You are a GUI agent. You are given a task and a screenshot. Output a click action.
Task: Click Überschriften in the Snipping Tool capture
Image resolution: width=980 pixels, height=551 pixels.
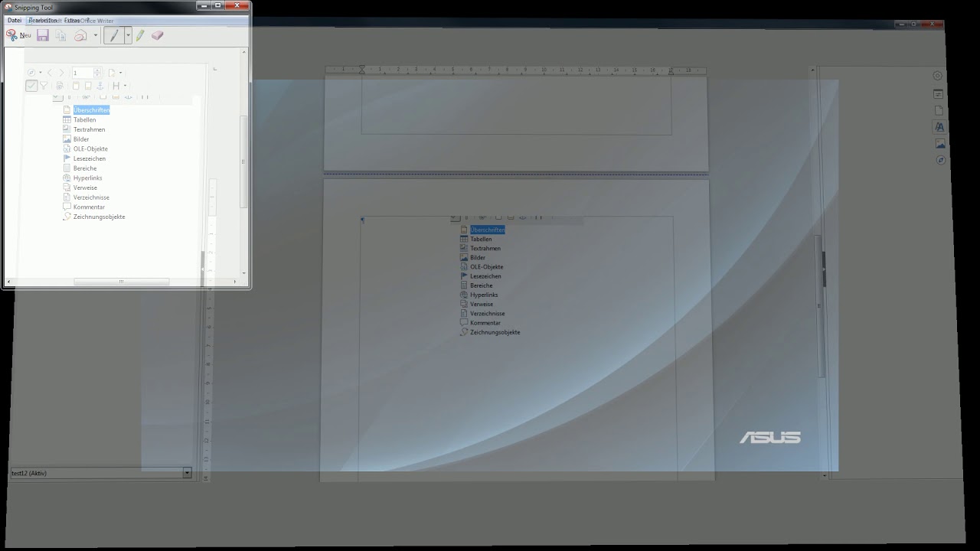pyautogui.click(x=92, y=110)
